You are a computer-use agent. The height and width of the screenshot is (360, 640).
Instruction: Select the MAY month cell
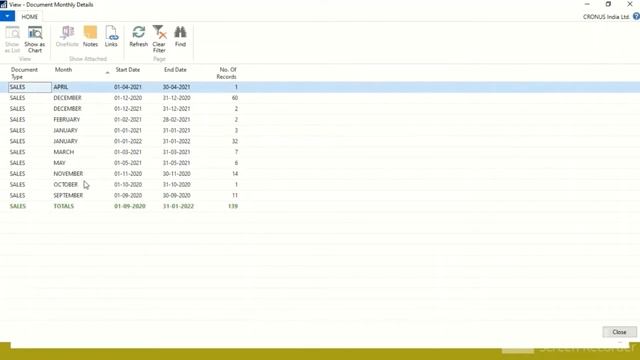(59, 163)
